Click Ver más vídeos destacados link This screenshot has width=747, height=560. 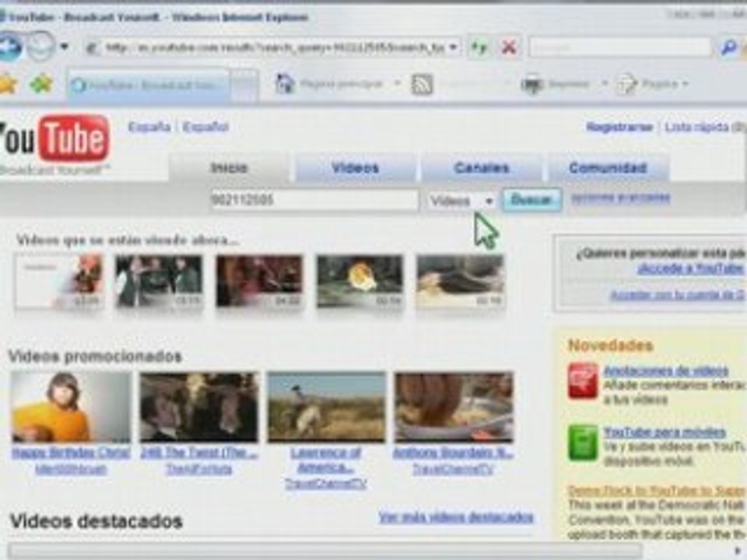click(456, 517)
